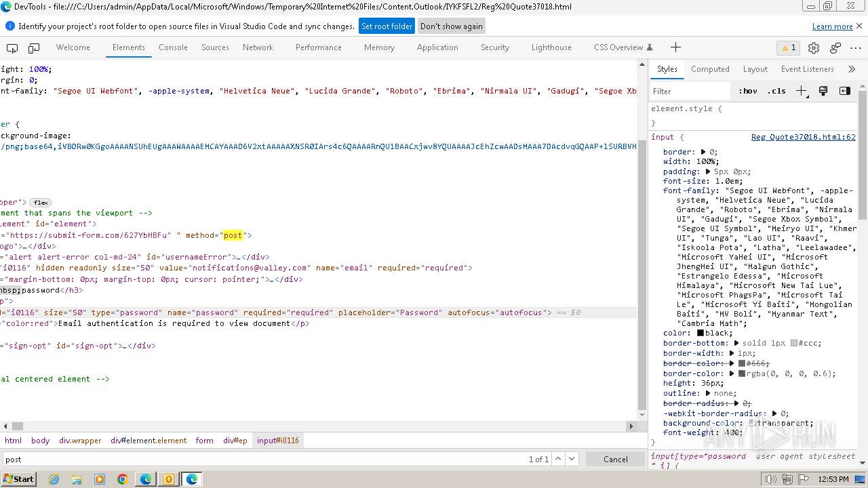The width and height of the screenshot is (868, 488).
Task: Click the rgba(0, 0, 0, 0.6) color swatch
Action: 742,374
